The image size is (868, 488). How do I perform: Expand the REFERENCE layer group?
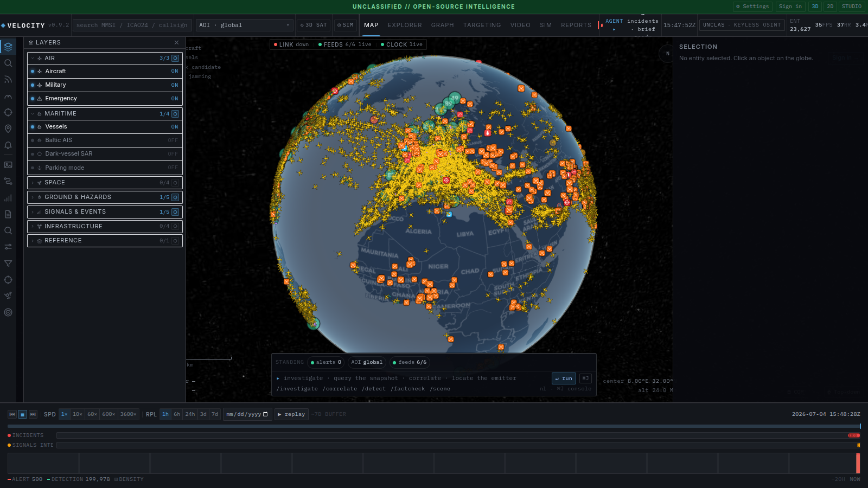(x=33, y=241)
